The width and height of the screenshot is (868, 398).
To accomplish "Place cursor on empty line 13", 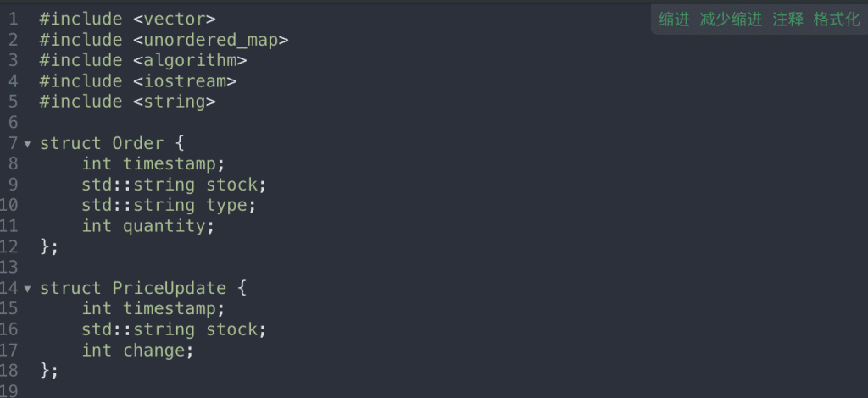I will 170,268.
